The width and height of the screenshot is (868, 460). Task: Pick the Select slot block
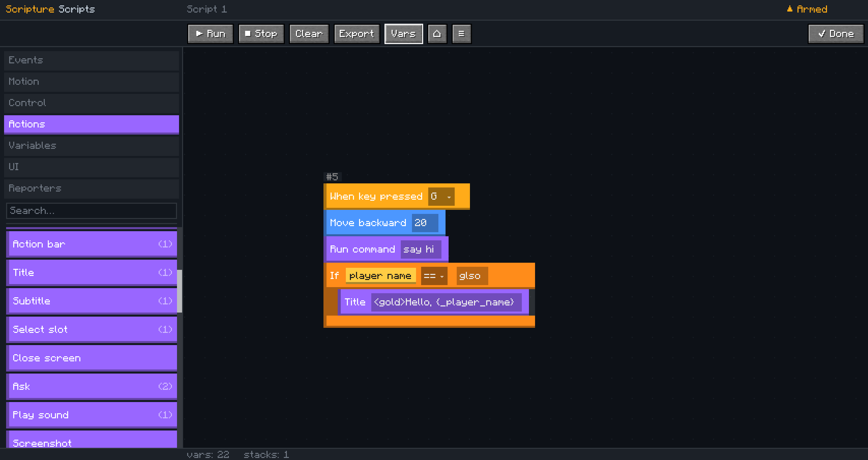(x=92, y=329)
